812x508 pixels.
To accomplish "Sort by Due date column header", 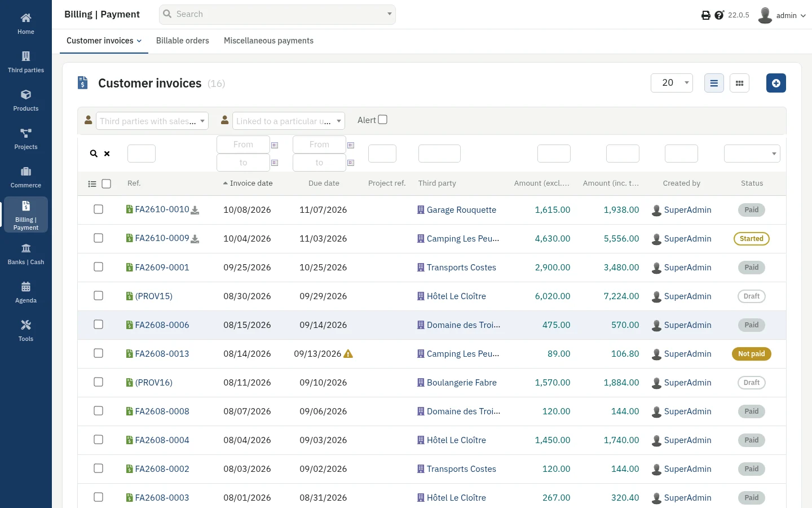I will pos(324,183).
